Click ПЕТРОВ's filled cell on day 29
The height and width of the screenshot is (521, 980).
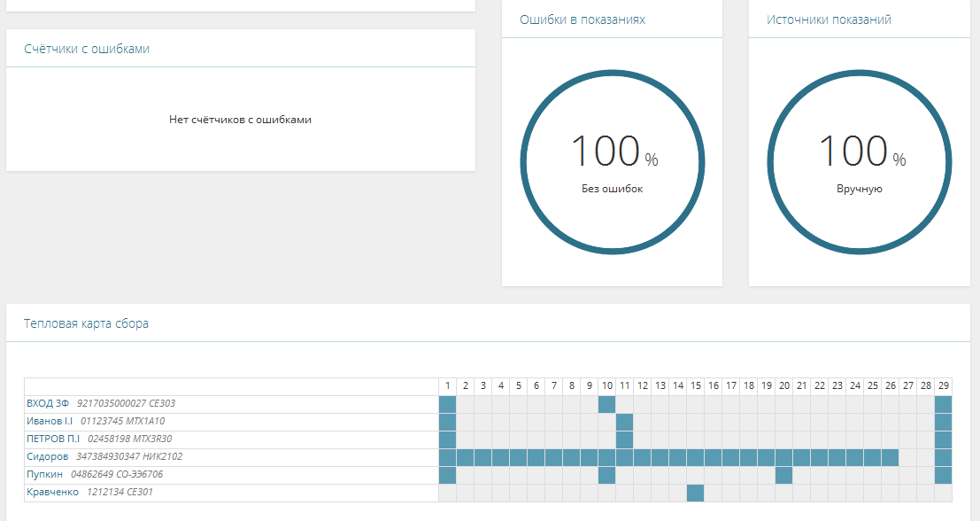click(943, 439)
